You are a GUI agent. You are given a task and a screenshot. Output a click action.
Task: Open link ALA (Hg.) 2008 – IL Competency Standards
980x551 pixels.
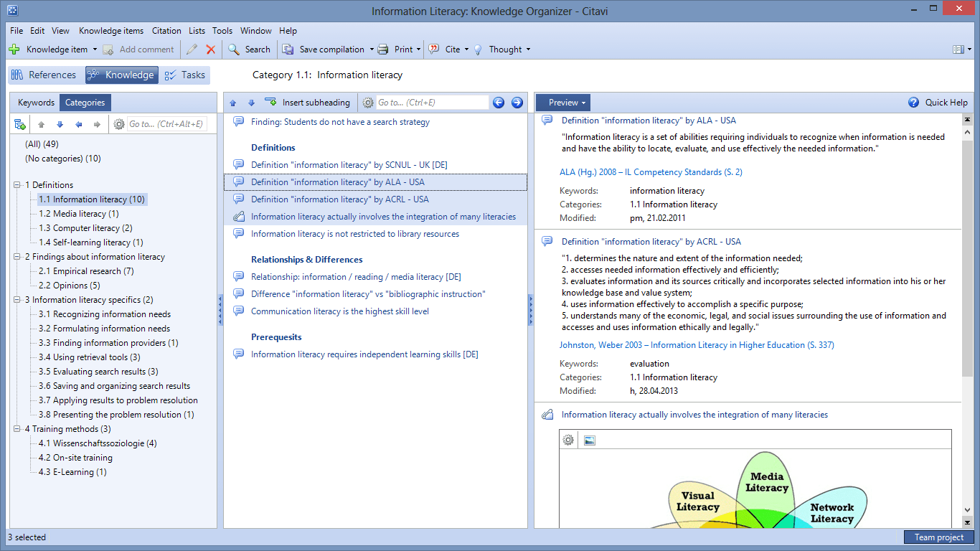coord(651,172)
